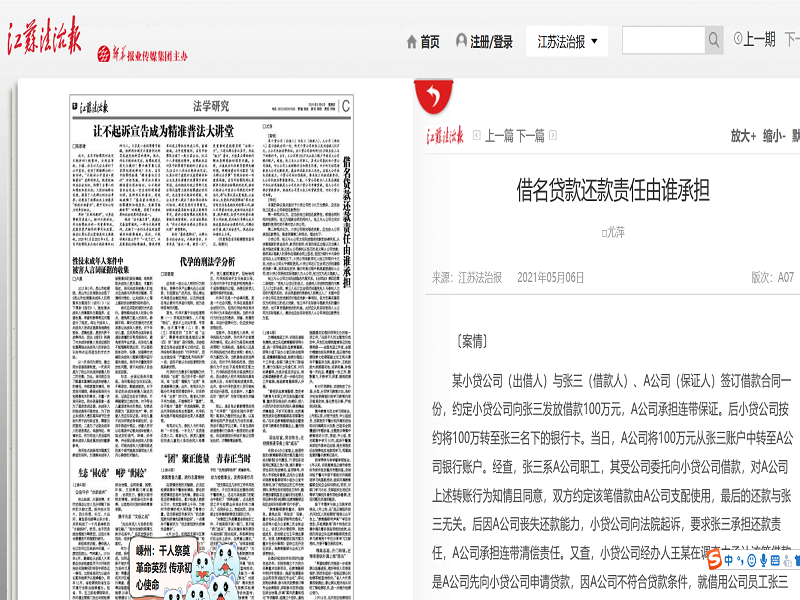Viewport: 800px width, 600px height.
Task: Open page thumbnail headline 让不起诉宣告成为精准普法大讲堂
Action: [163, 132]
